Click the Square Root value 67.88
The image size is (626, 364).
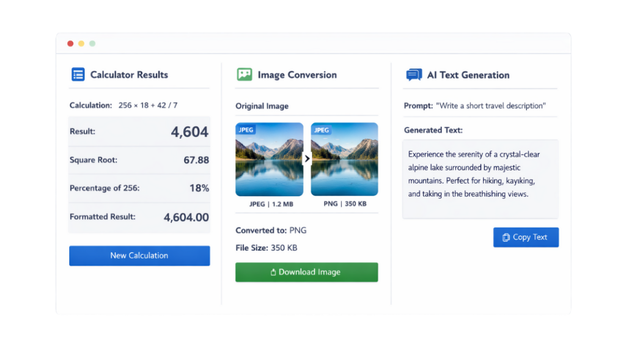click(x=196, y=160)
